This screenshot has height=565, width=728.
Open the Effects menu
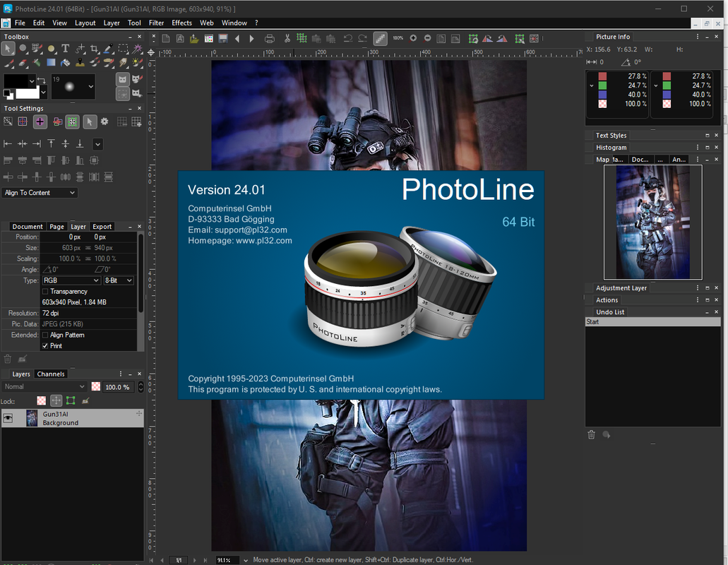[x=181, y=23]
